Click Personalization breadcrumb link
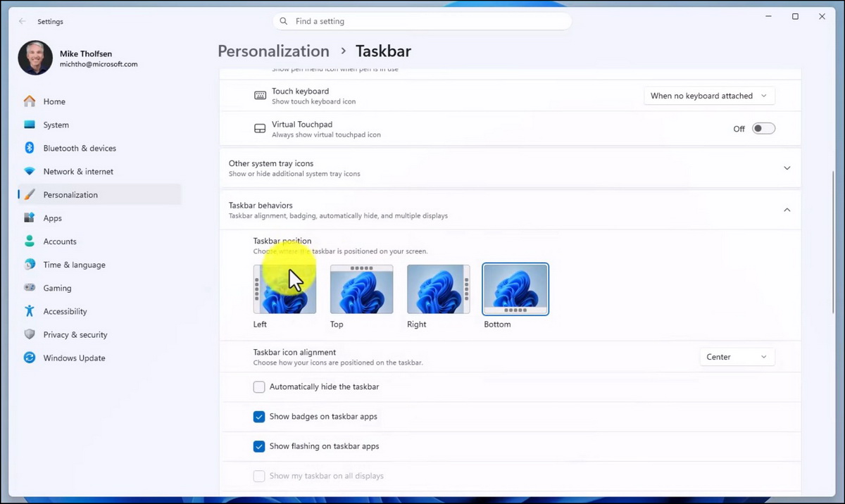845x504 pixels. pos(273,51)
